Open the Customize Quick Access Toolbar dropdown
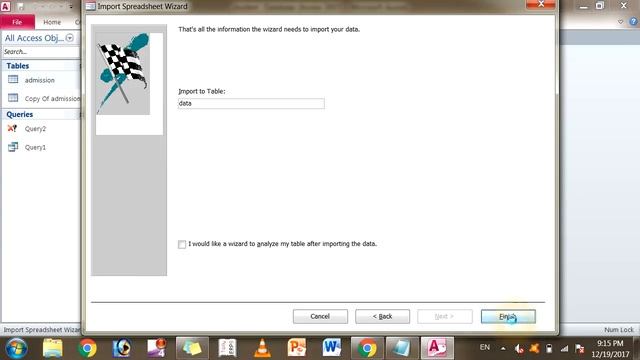Screen dimensions: 640x360 coord(71,7)
